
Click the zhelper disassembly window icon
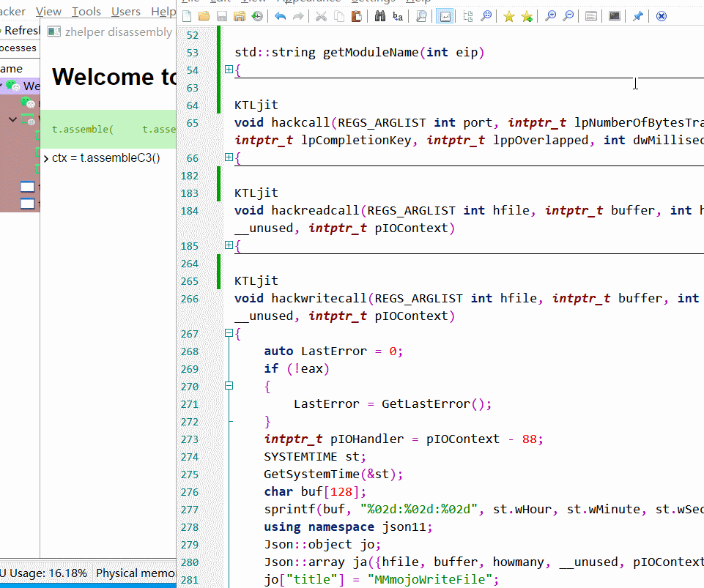54,31
